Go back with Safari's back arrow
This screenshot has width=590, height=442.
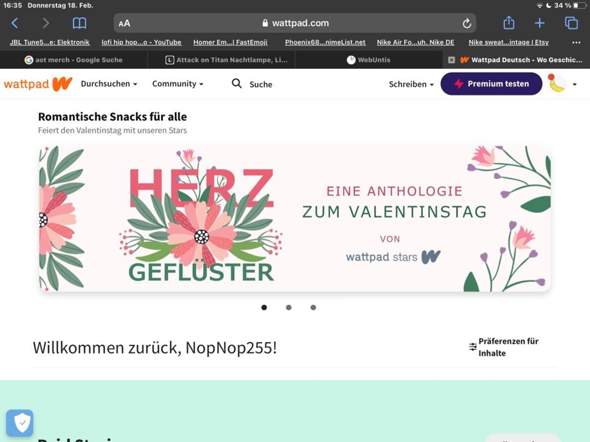[x=14, y=23]
